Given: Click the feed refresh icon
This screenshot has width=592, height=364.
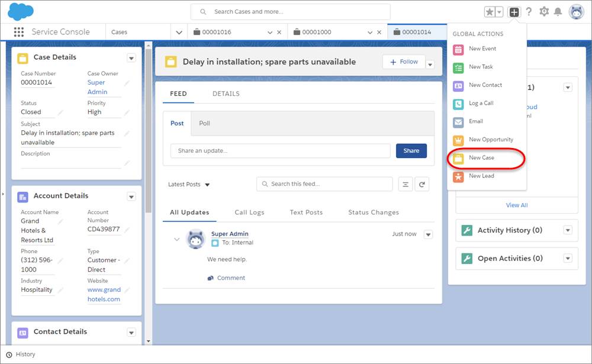Looking at the screenshot, I should point(422,184).
